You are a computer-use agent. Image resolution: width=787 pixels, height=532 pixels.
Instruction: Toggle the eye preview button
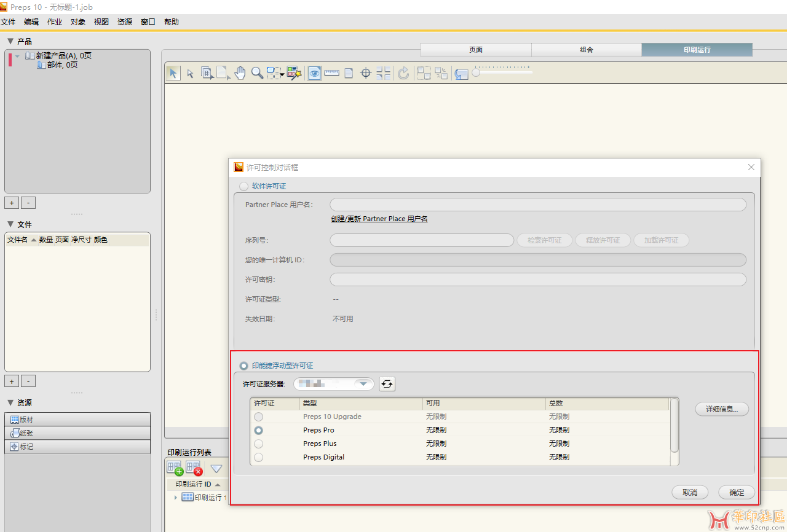[315, 73]
